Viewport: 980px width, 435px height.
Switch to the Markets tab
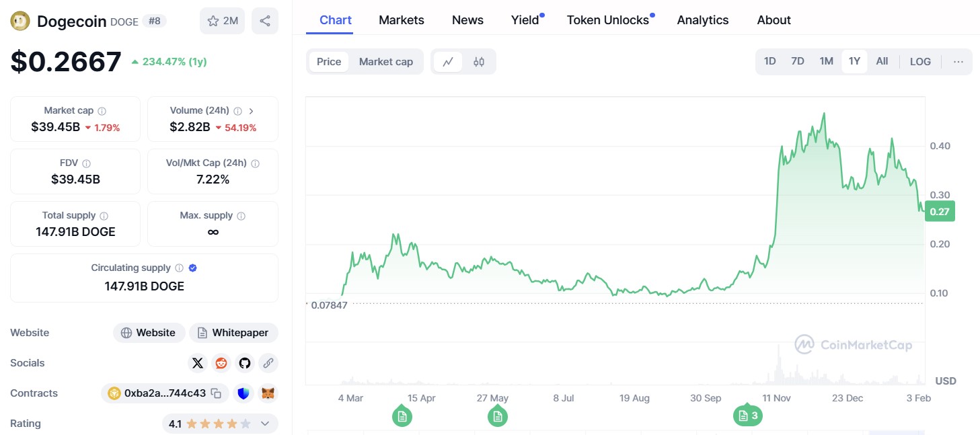401,20
